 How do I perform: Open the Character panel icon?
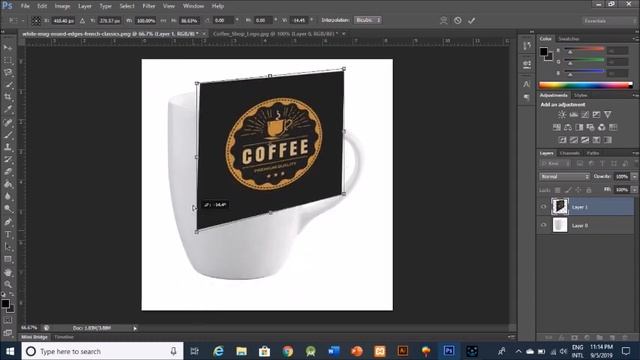(527, 84)
